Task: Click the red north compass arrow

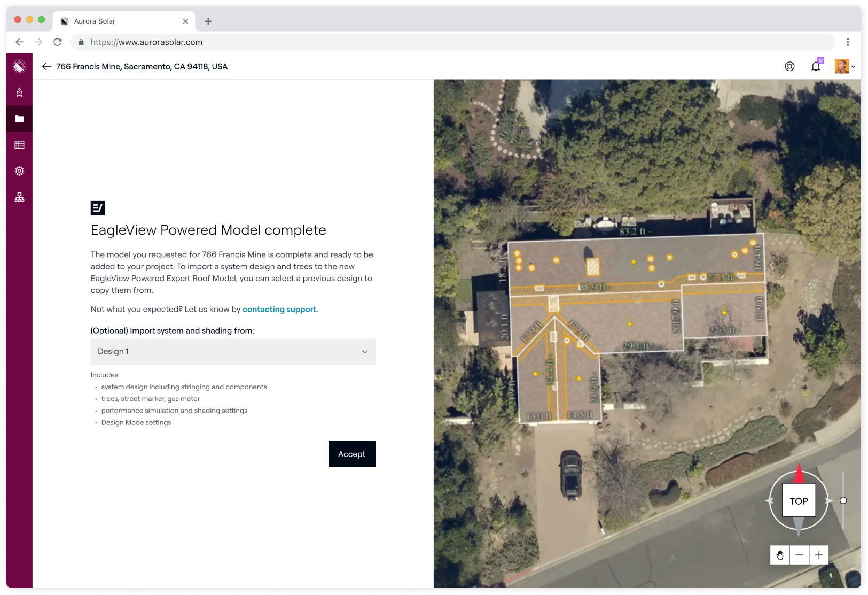Action: coord(799,474)
